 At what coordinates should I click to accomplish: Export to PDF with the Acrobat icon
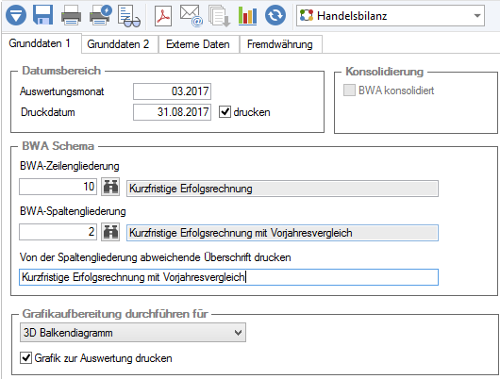point(163,16)
